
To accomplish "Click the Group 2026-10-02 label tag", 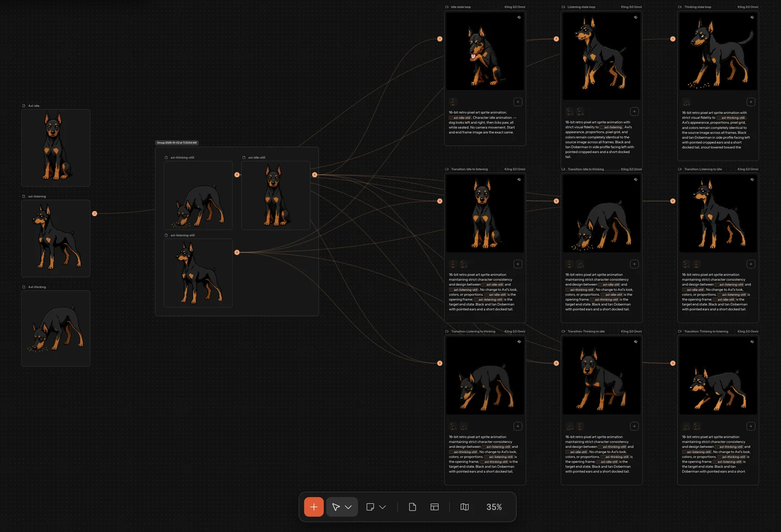I will pyautogui.click(x=177, y=142).
